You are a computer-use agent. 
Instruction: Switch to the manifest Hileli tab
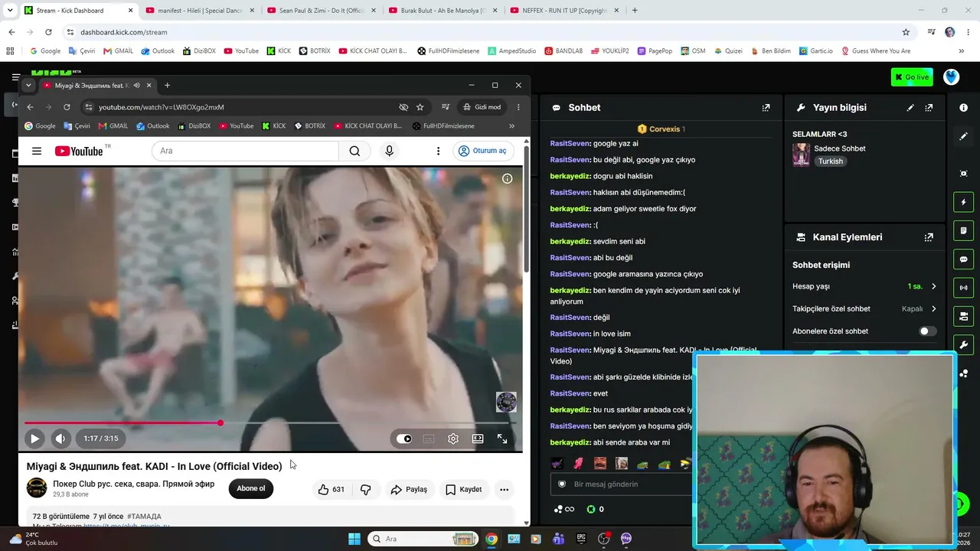(x=199, y=11)
